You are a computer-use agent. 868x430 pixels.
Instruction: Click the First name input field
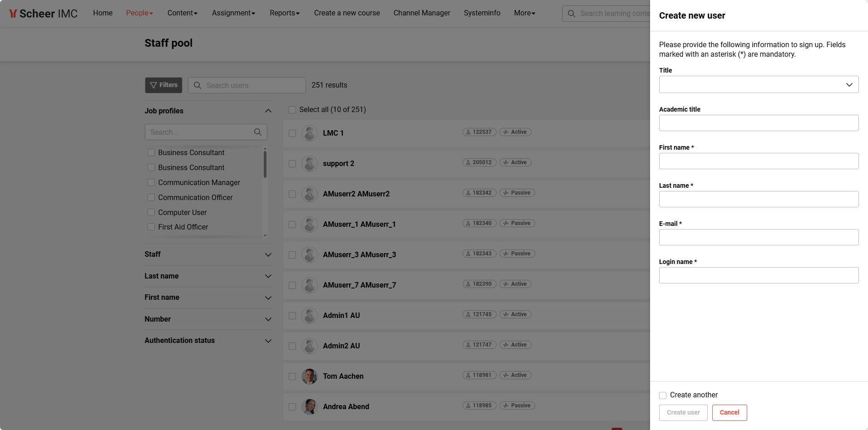point(759,161)
